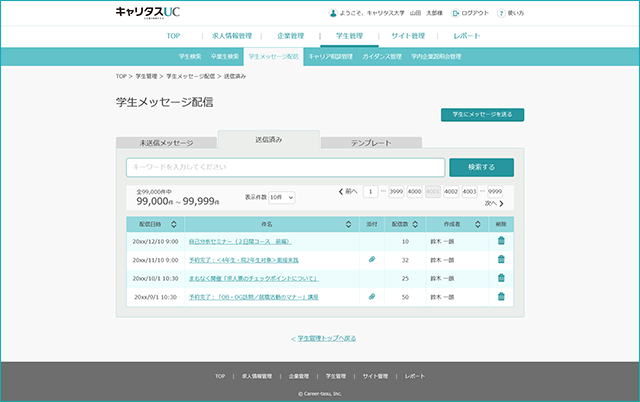Click 学生メッセージ配信 in the breadcrumb
Viewport: 640px width, 402px height.
[x=191, y=76]
